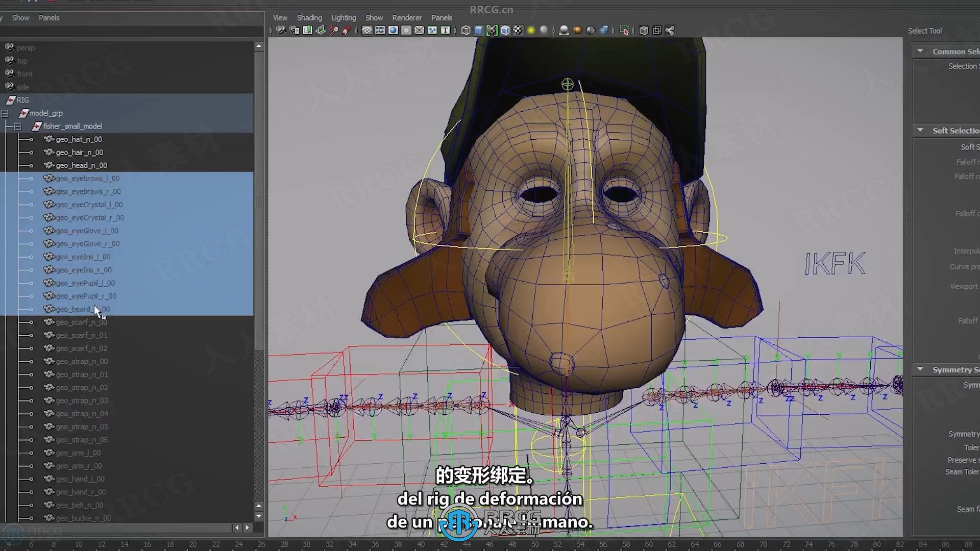Toggle the viewport Grid icon
The width and height of the screenshot is (980, 551).
tap(366, 31)
